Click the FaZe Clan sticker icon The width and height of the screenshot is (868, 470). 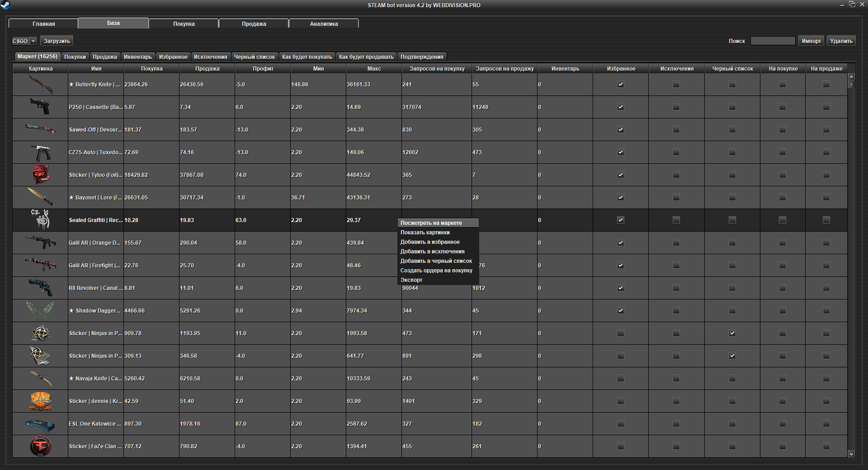pos(41,446)
